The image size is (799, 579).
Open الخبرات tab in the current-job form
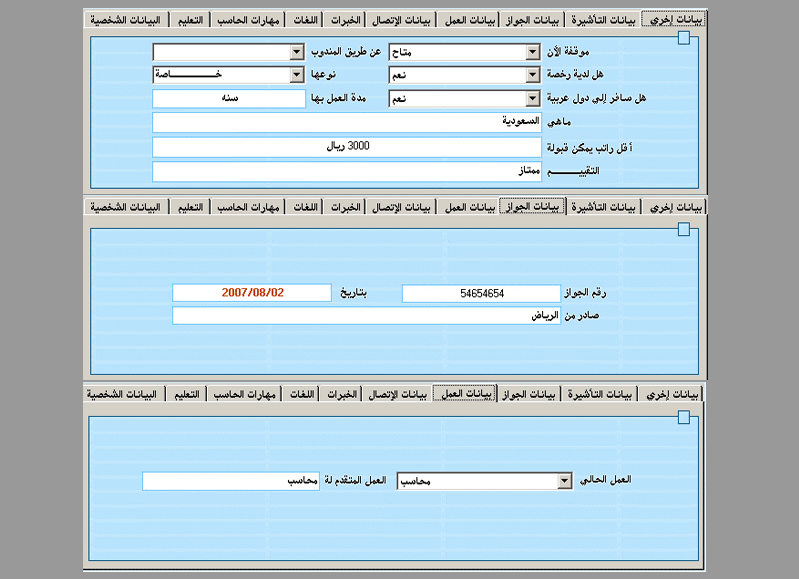pyautogui.click(x=341, y=394)
